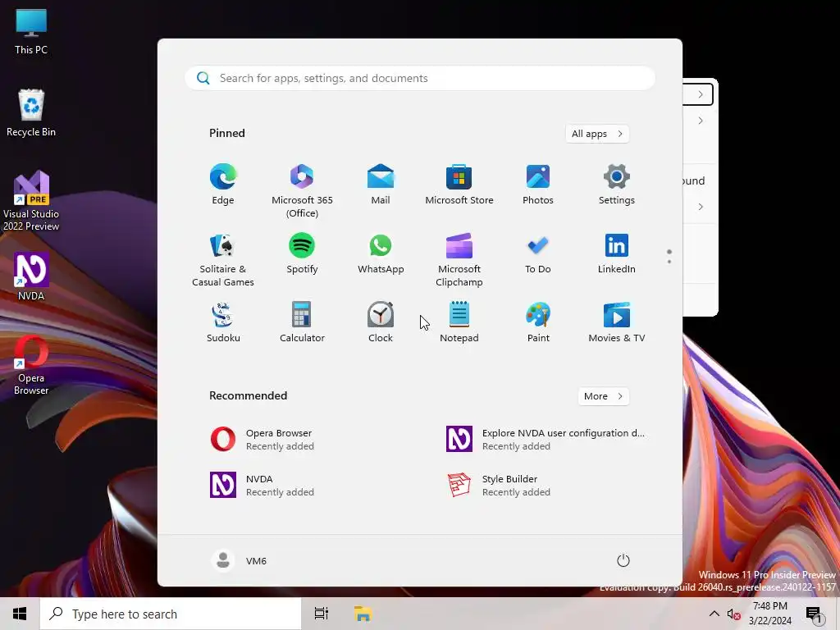
Task: Select NVDA desktop shortcut
Action: tap(31, 277)
